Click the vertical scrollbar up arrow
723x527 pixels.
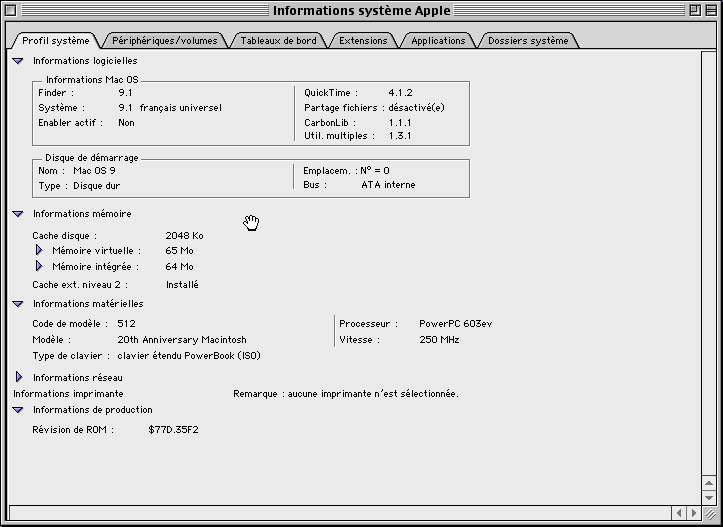pos(709,483)
